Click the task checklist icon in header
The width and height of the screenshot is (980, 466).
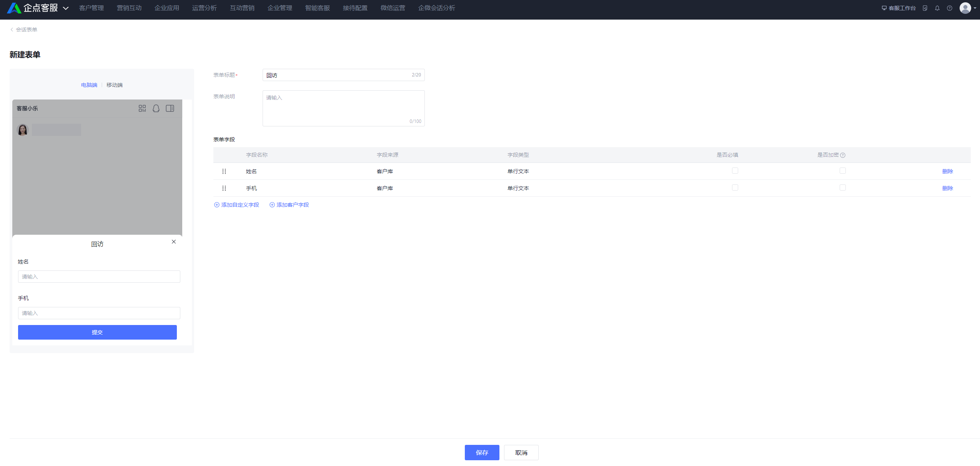click(925, 8)
